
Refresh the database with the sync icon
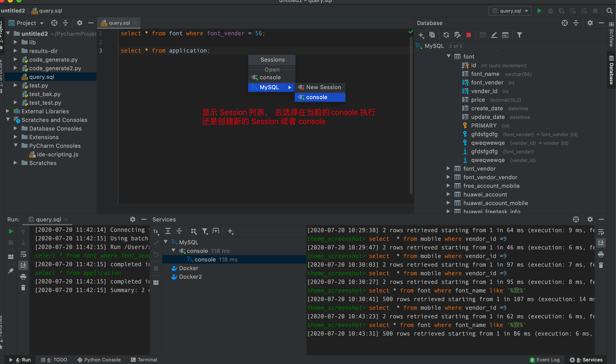[x=446, y=35]
